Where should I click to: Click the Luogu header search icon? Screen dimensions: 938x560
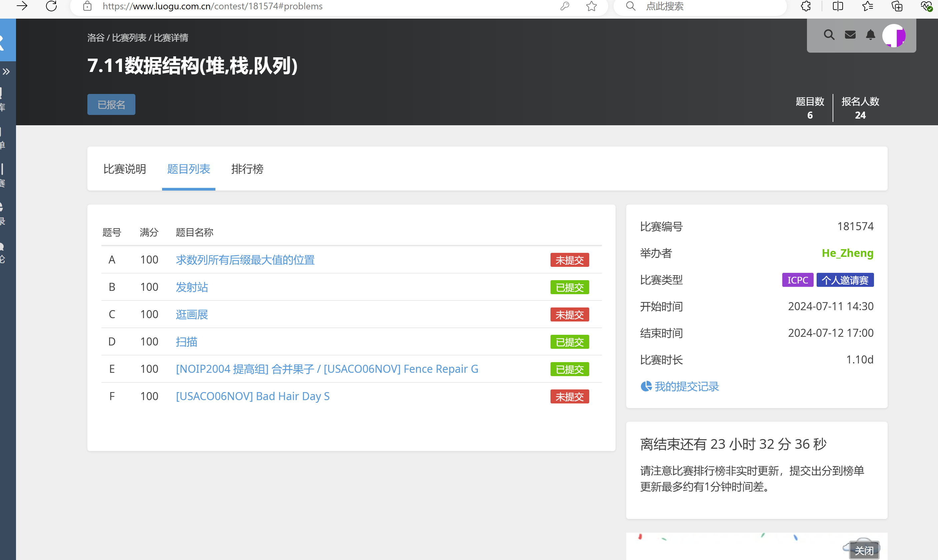tap(829, 35)
